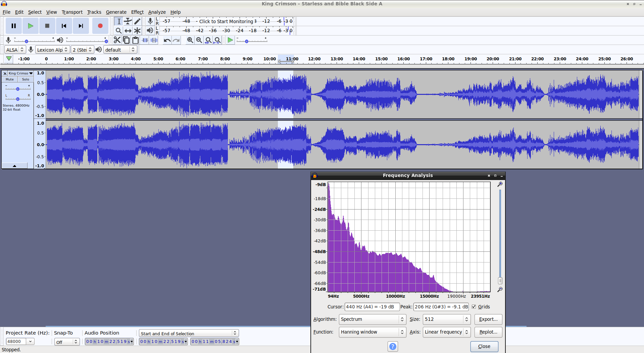644x353 pixels.
Task: Open the Edit menu
Action: [x=19, y=12]
